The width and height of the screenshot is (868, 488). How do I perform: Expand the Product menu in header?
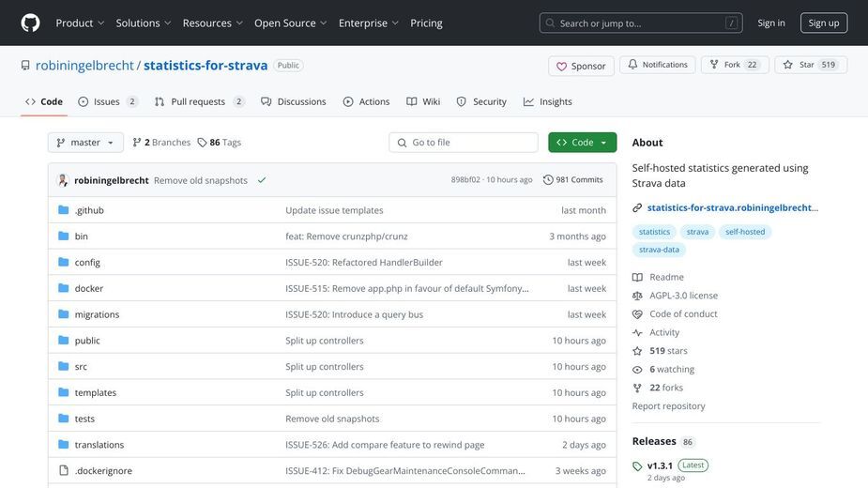(x=81, y=23)
